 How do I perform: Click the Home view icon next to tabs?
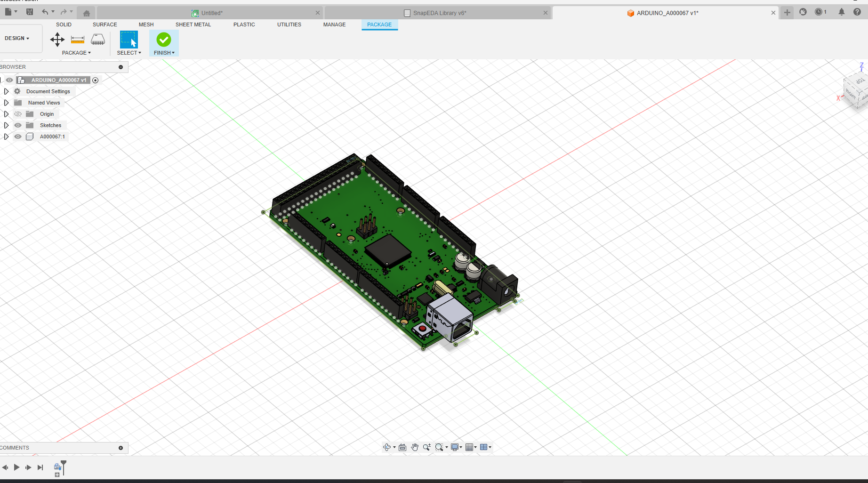[x=86, y=13]
